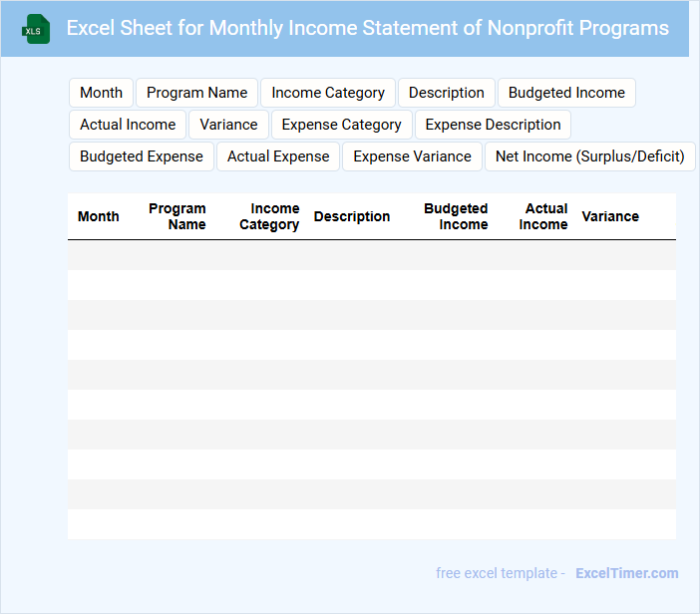Click the Month column header
This screenshot has width=700, height=614.
pyautogui.click(x=99, y=216)
